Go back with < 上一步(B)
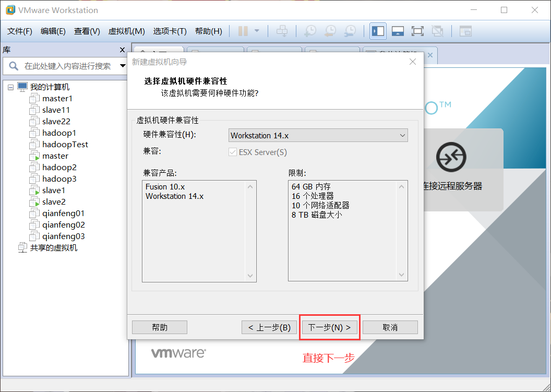 point(269,327)
